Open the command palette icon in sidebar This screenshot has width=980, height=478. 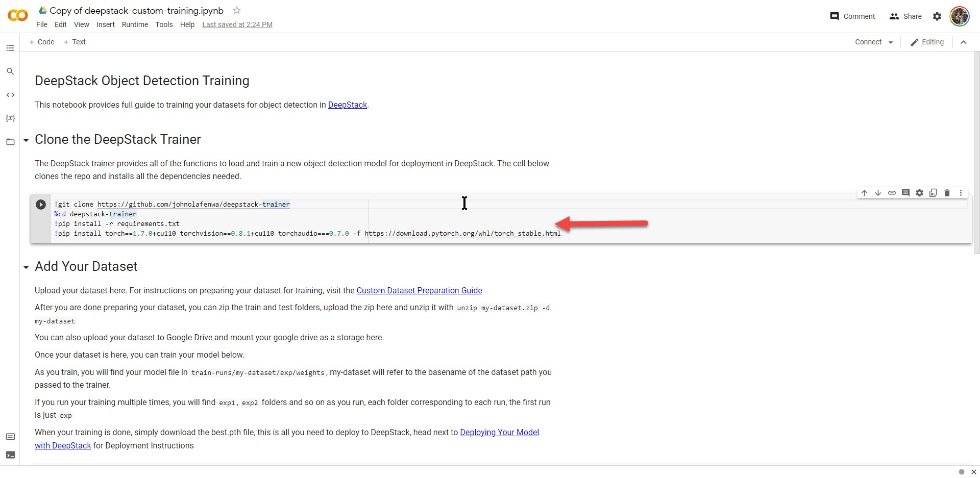point(10,437)
